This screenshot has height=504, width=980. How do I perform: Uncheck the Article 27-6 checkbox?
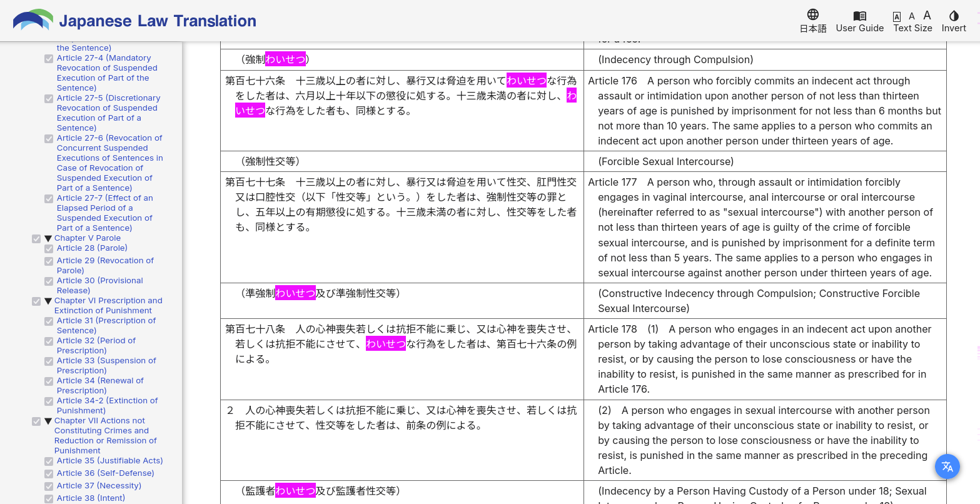(49, 139)
